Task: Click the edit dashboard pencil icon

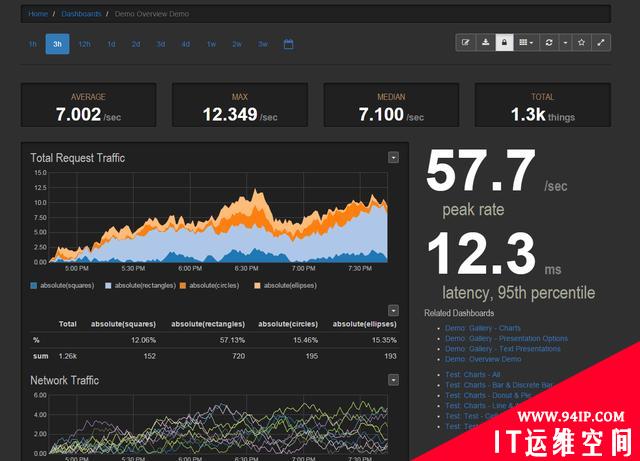Action: (x=466, y=42)
